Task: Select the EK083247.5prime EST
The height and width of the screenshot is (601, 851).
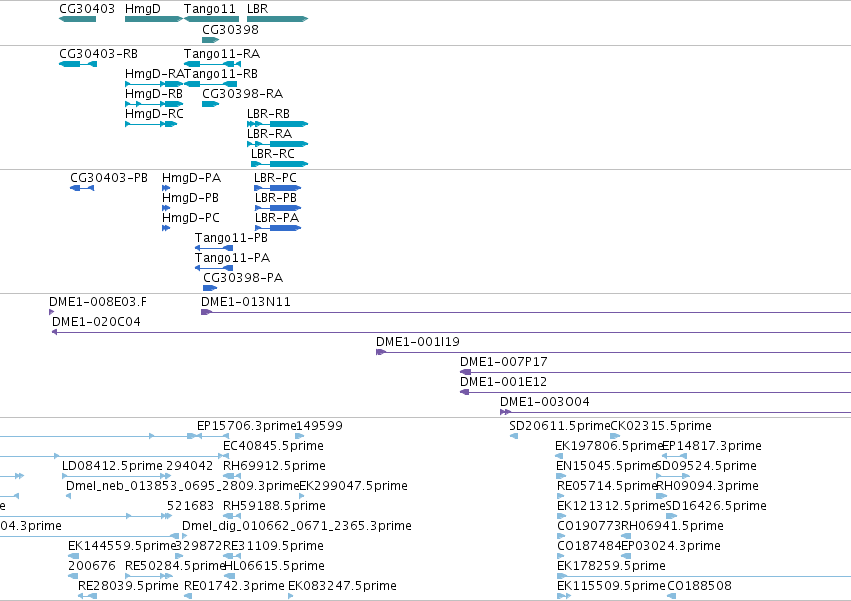Action: (x=290, y=596)
